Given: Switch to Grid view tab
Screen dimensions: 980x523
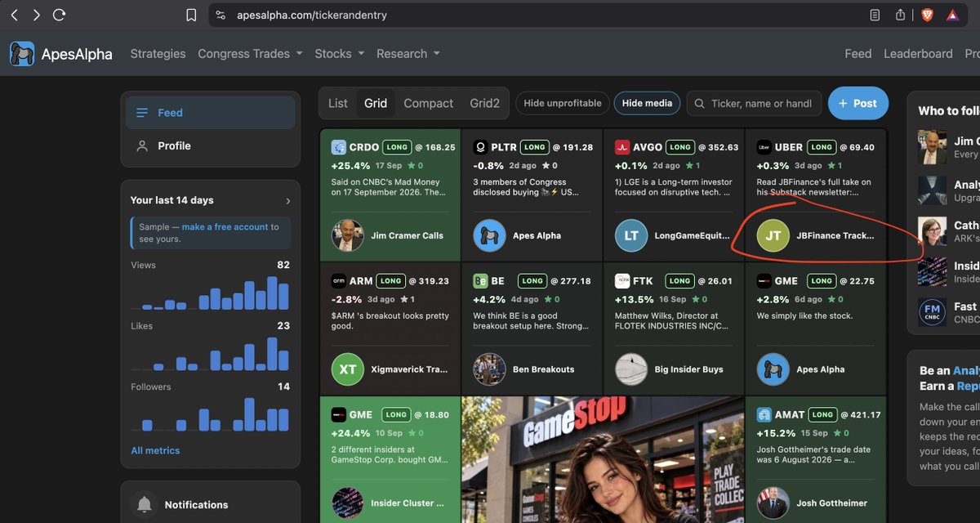Looking at the screenshot, I should (376, 103).
